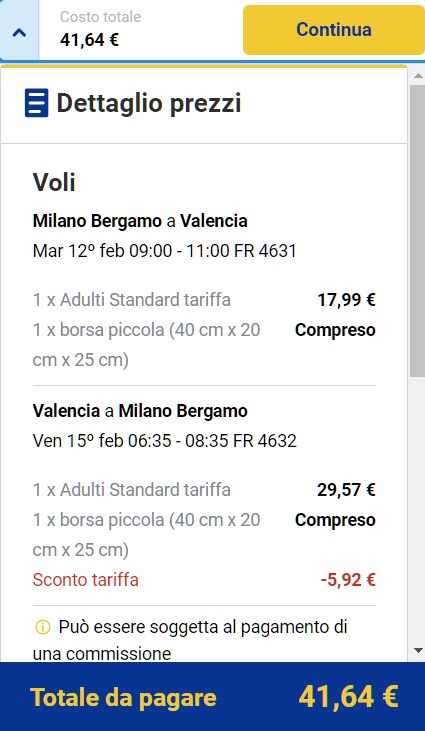This screenshot has height=731, width=425.
Task: Click the -5,92 € discount amount
Action: tap(348, 580)
